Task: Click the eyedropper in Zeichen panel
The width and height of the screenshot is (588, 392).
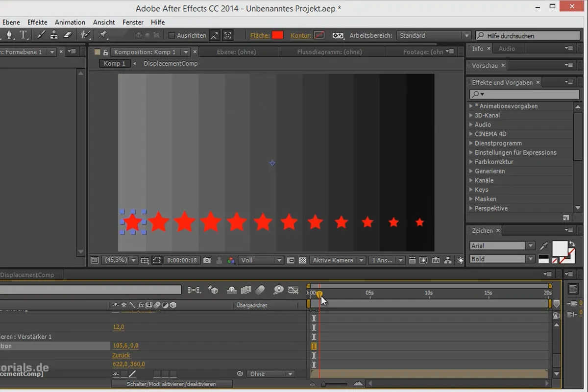Action: [544, 245]
